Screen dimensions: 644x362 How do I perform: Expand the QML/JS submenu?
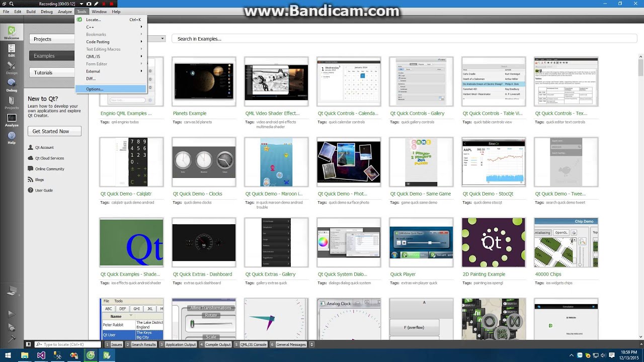pos(110,56)
